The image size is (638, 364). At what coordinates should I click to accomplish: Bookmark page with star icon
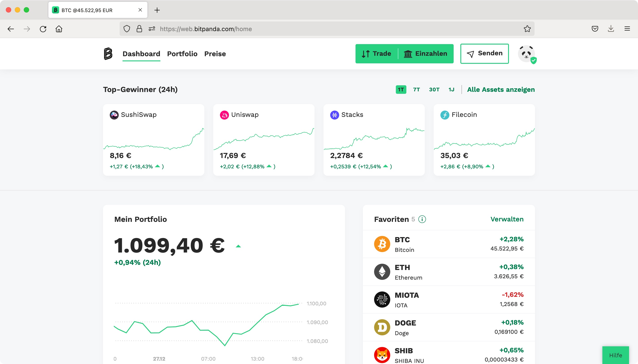tap(527, 29)
